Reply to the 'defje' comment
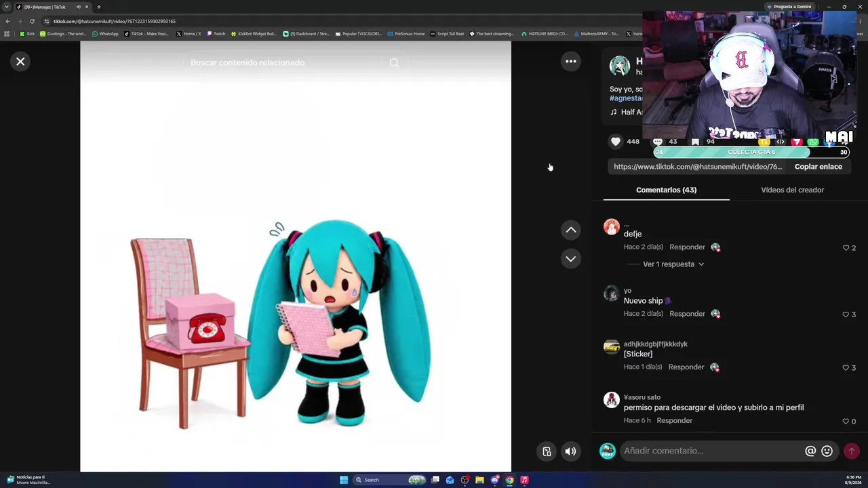 687,247
